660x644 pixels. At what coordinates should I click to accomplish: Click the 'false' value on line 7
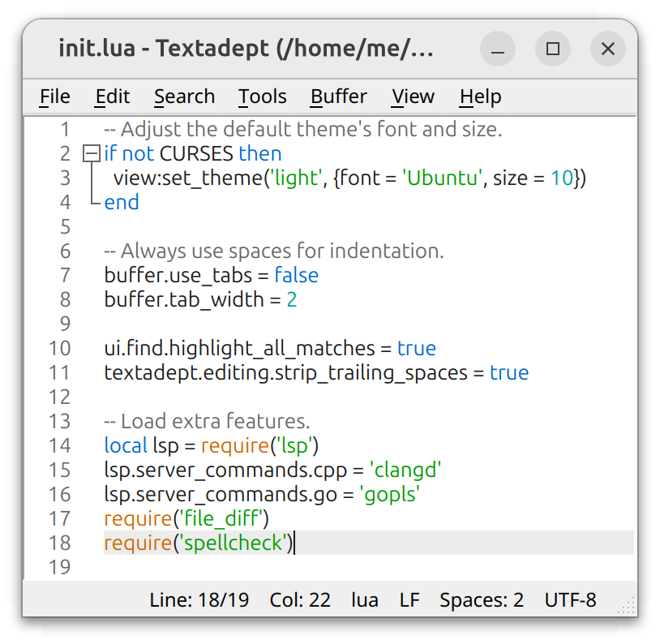pyautogui.click(x=296, y=276)
